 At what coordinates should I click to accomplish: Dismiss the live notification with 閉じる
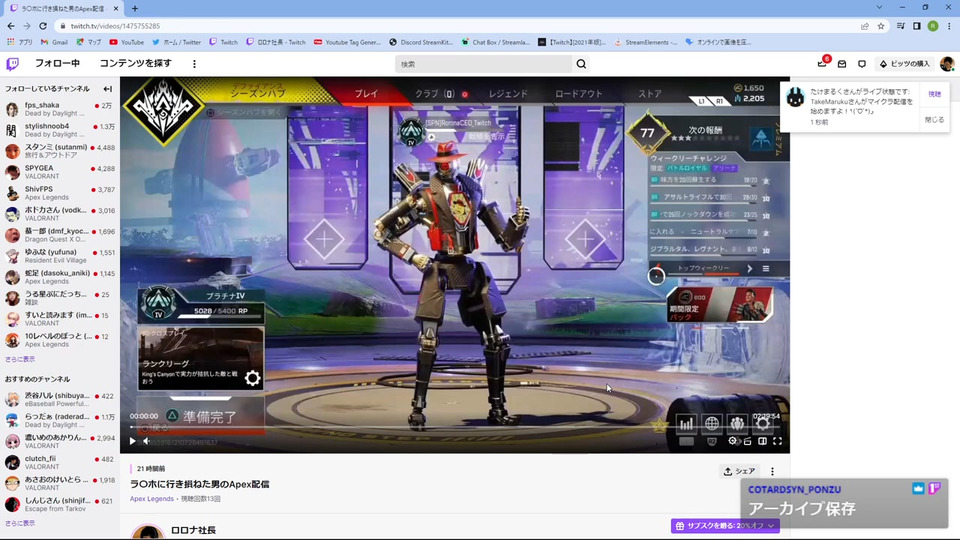click(934, 119)
